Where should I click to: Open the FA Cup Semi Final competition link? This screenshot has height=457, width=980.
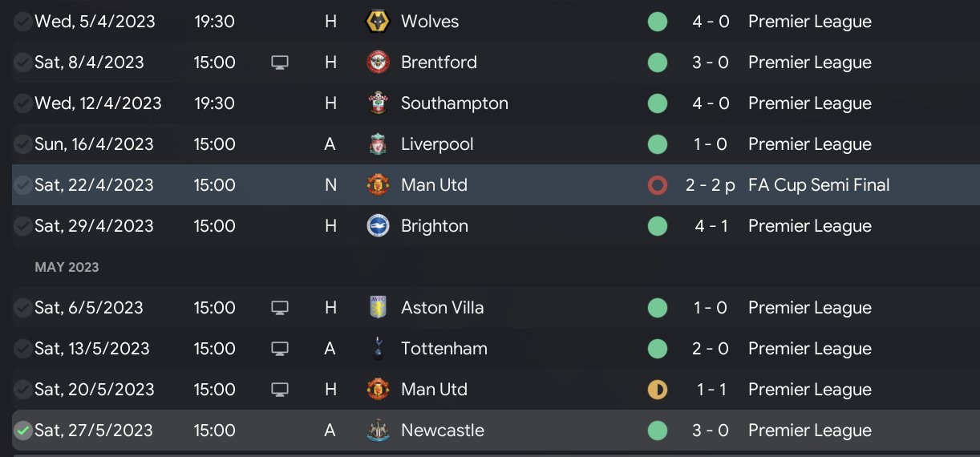[819, 185]
